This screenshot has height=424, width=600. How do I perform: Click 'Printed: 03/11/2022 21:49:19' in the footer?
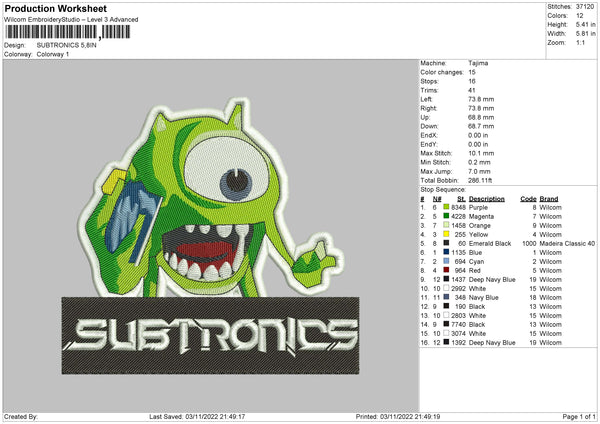pyautogui.click(x=398, y=416)
